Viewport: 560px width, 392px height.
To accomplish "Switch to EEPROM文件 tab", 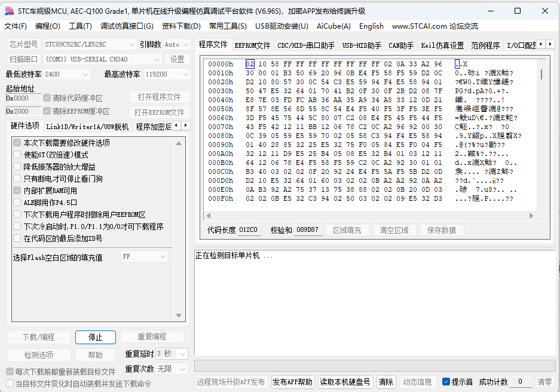I will 252,45.
